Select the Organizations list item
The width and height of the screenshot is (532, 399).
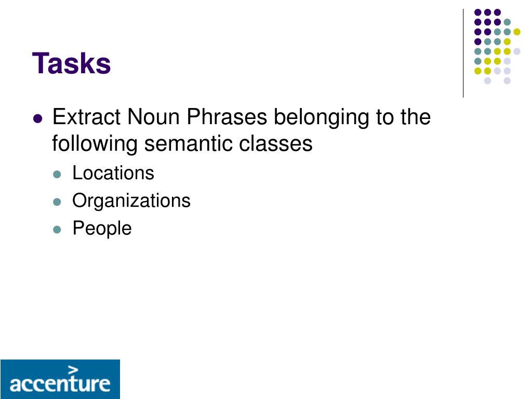pyautogui.click(x=131, y=201)
